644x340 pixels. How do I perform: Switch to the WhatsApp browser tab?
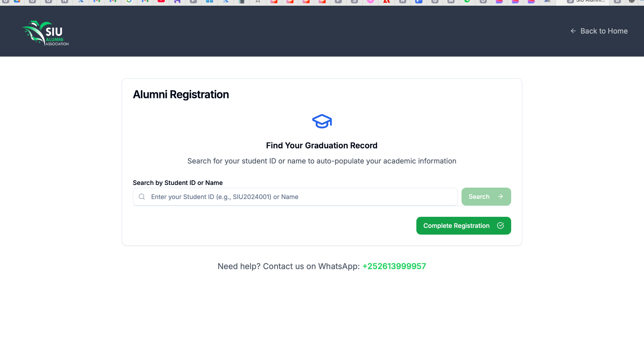(x=467, y=1)
